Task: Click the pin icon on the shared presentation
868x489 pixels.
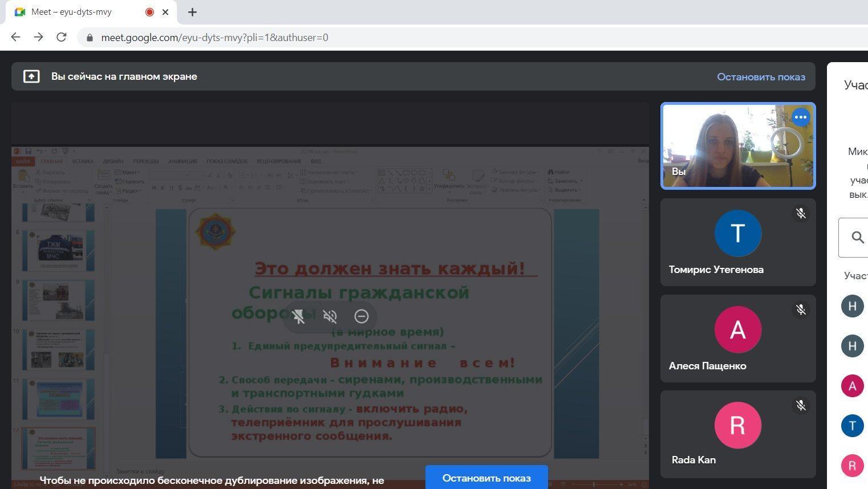Action: (298, 316)
